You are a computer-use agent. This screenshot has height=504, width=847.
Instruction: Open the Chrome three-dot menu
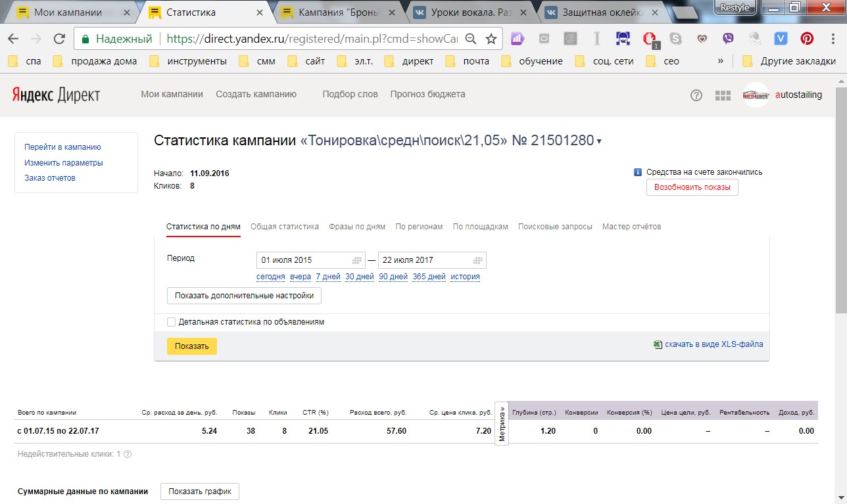coord(833,39)
